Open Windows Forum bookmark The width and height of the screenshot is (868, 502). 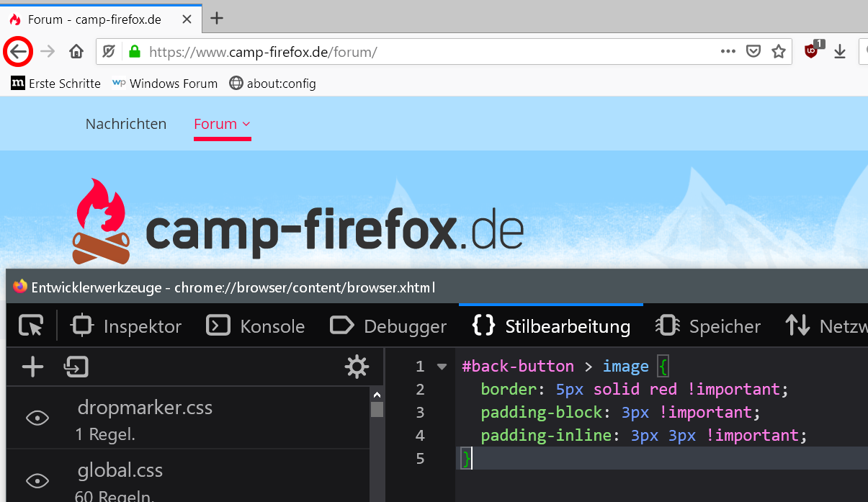pos(165,84)
